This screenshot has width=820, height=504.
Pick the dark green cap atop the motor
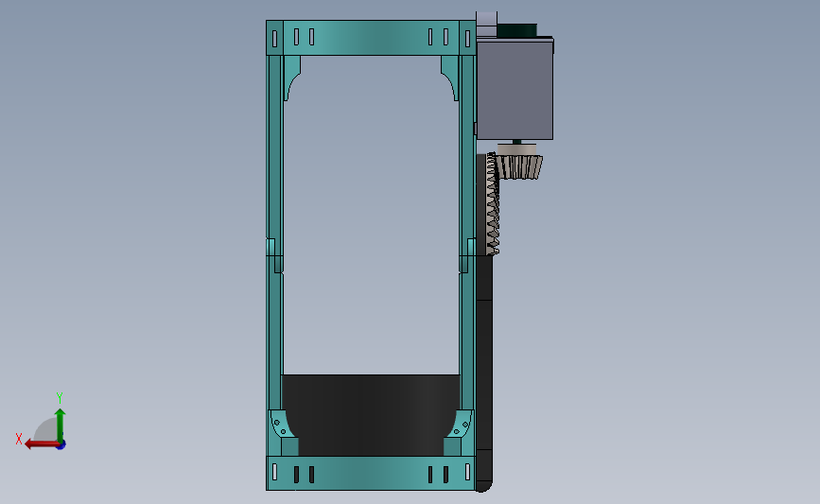516,30
